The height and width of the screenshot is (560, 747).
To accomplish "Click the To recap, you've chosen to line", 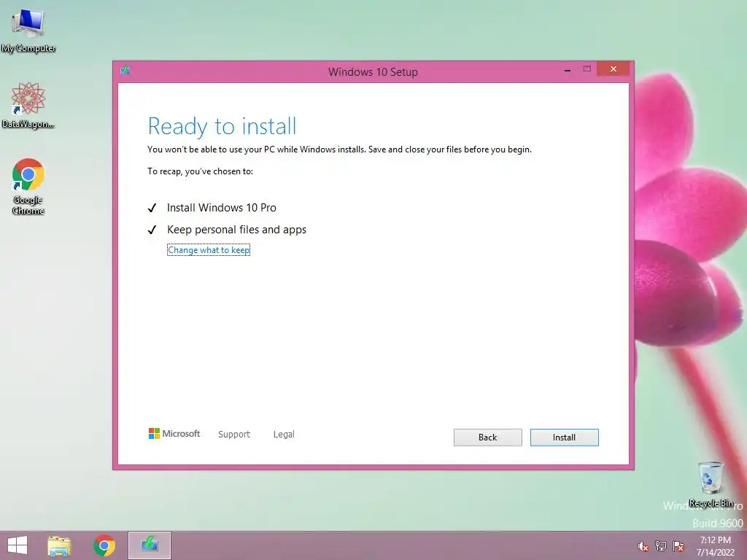I will (x=200, y=171).
